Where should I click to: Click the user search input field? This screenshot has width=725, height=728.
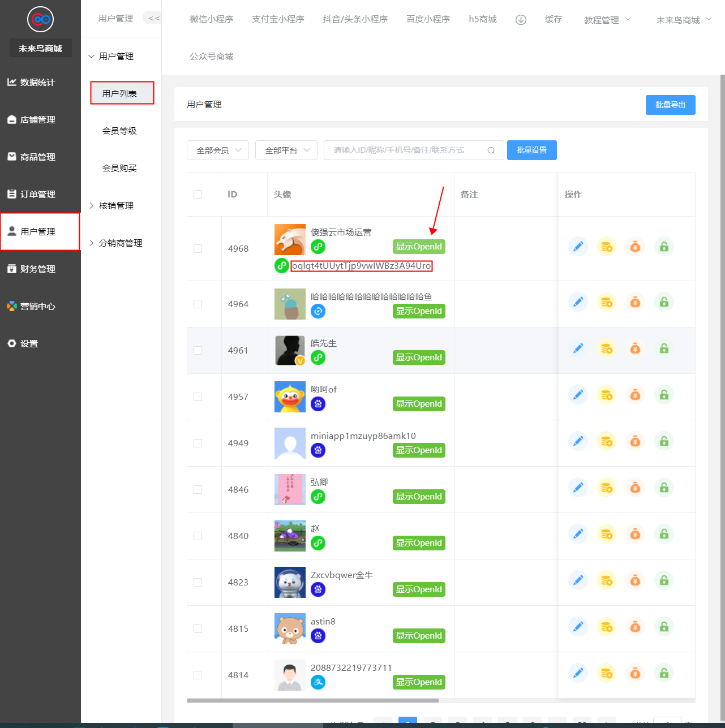405,150
